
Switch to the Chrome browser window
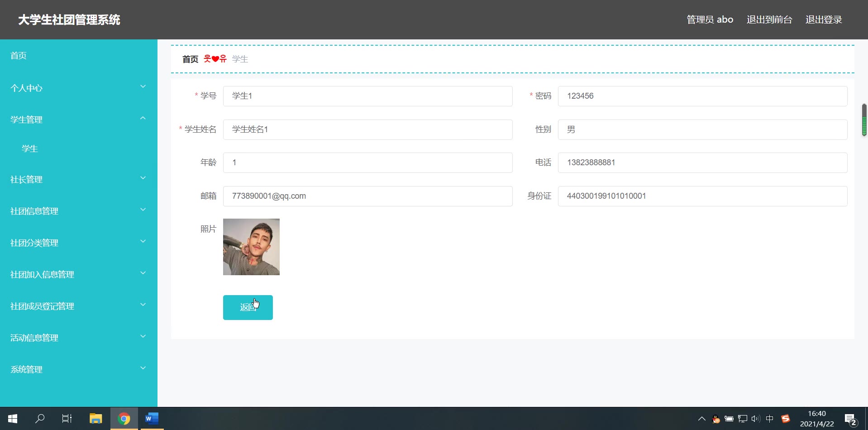click(x=124, y=419)
